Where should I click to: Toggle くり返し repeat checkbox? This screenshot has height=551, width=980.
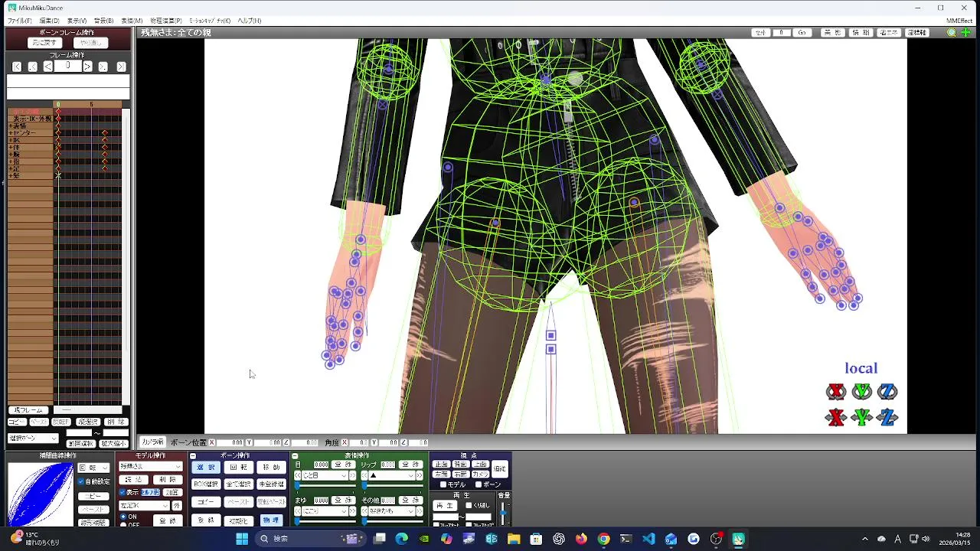[x=469, y=505]
